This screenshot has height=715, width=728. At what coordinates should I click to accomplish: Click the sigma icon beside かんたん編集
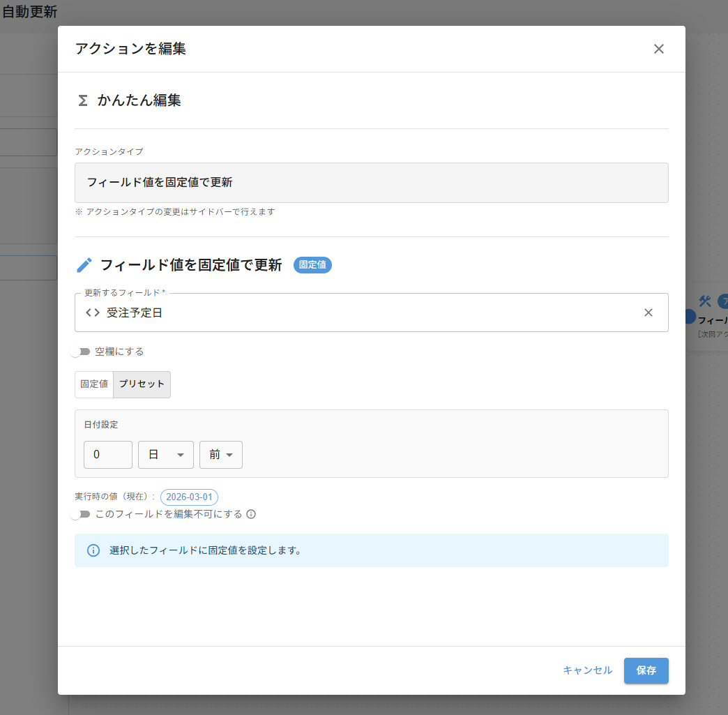(x=82, y=100)
